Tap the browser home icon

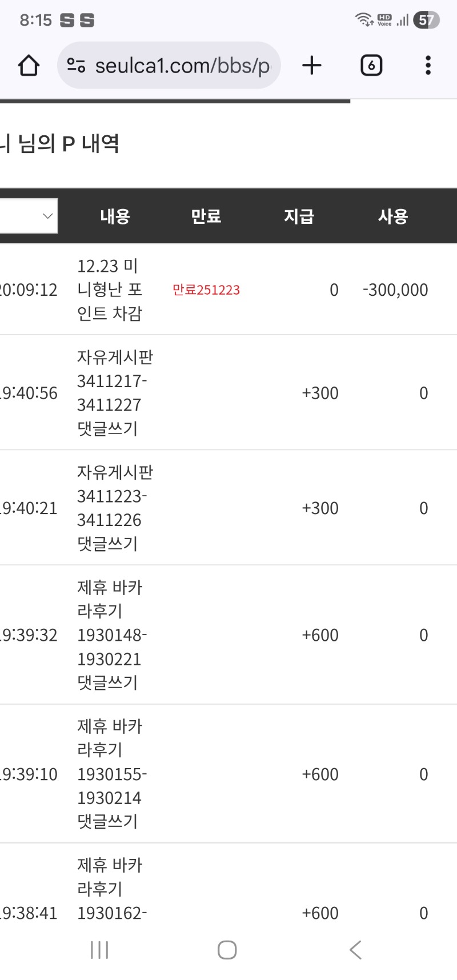[x=29, y=66]
